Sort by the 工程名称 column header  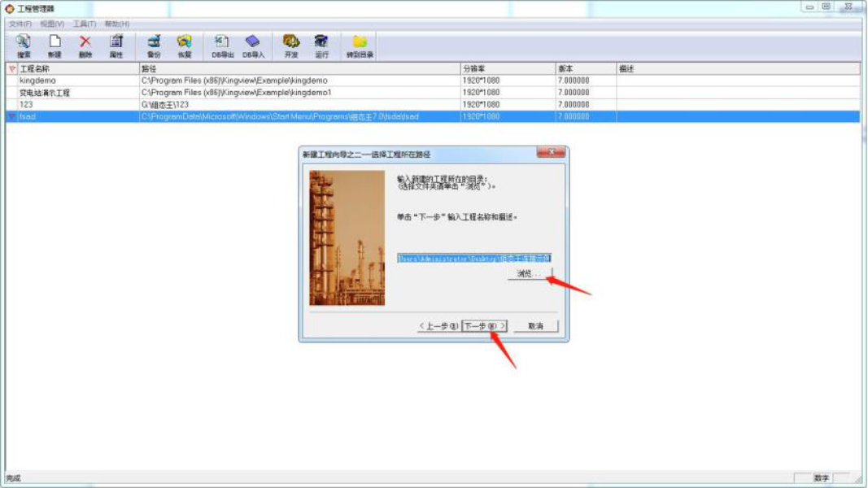pyautogui.click(x=37, y=68)
